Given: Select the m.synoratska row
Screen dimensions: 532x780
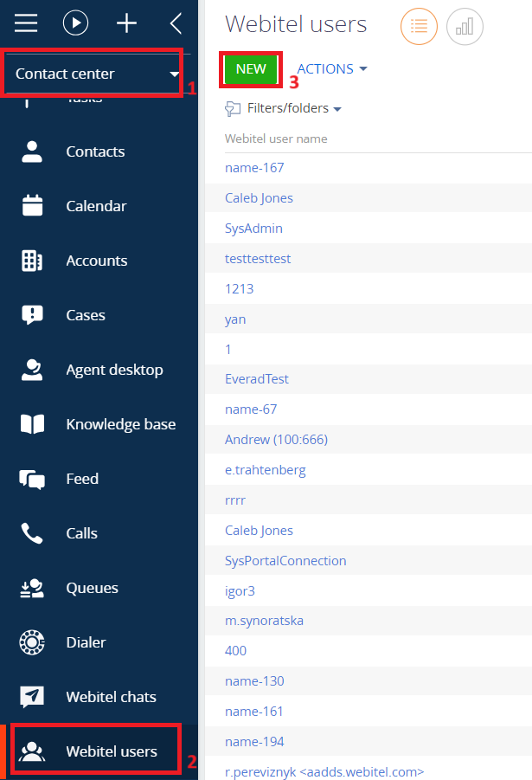Looking at the screenshot, I should tap(369, 621).
